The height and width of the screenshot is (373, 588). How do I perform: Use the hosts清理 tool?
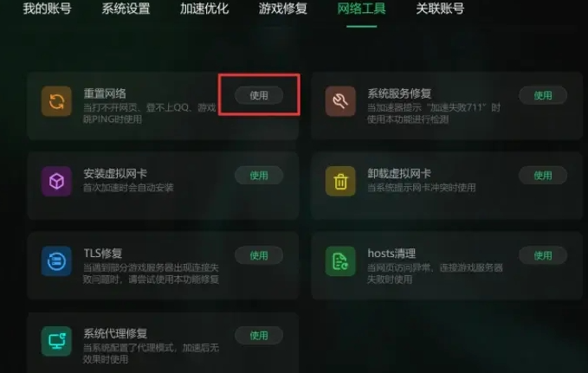click(543, 255)
